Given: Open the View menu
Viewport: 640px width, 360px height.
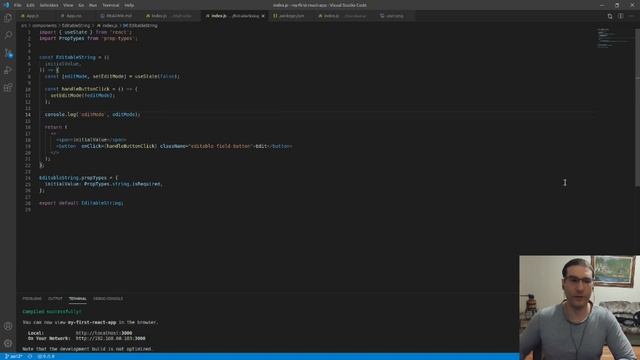Looking at the screenshot, I should (68, 5).
